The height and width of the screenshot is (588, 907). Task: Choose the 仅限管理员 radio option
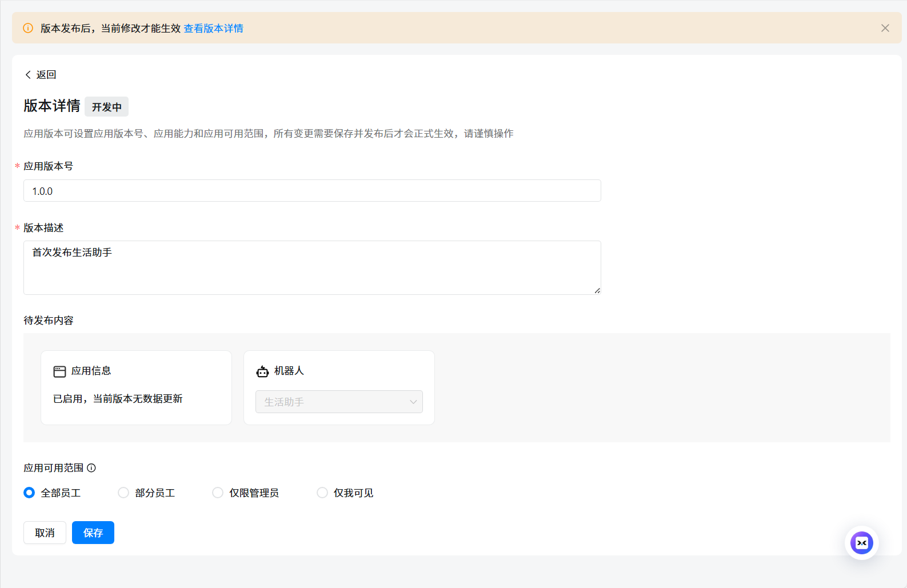point(218,493)
